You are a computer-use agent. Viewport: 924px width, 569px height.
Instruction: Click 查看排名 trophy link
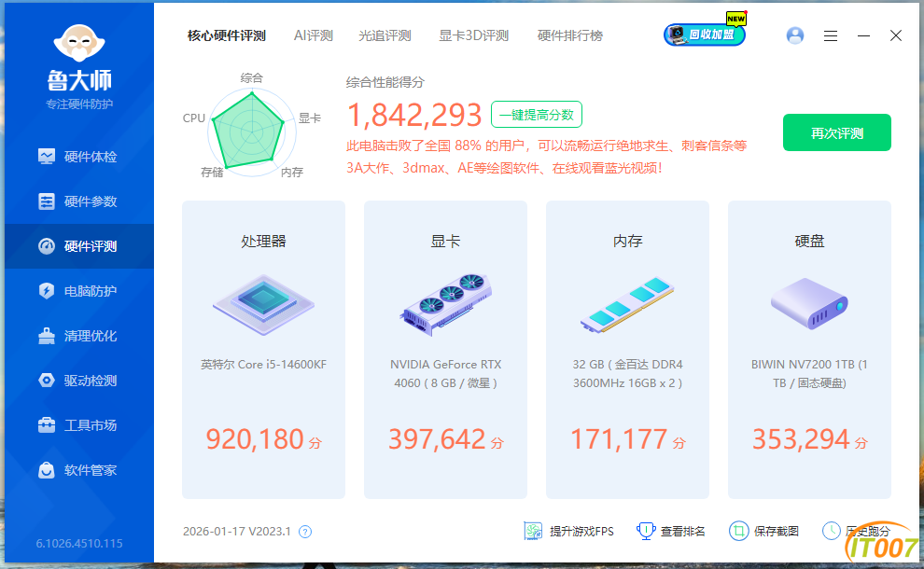(671, 532)
